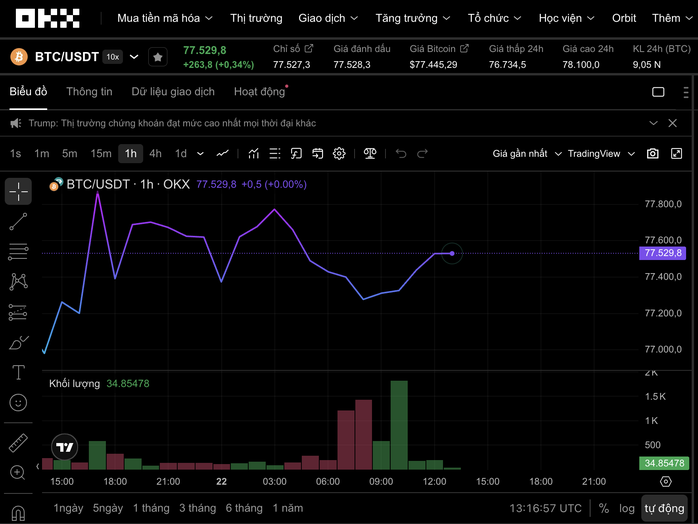Set range to 6 tháng

point(244,508)
